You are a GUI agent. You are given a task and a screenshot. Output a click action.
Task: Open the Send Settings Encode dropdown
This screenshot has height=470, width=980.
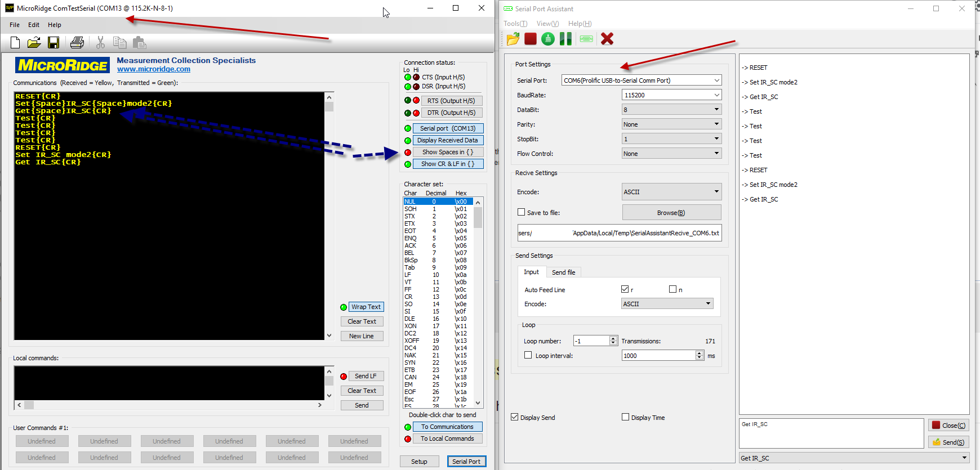667,304
